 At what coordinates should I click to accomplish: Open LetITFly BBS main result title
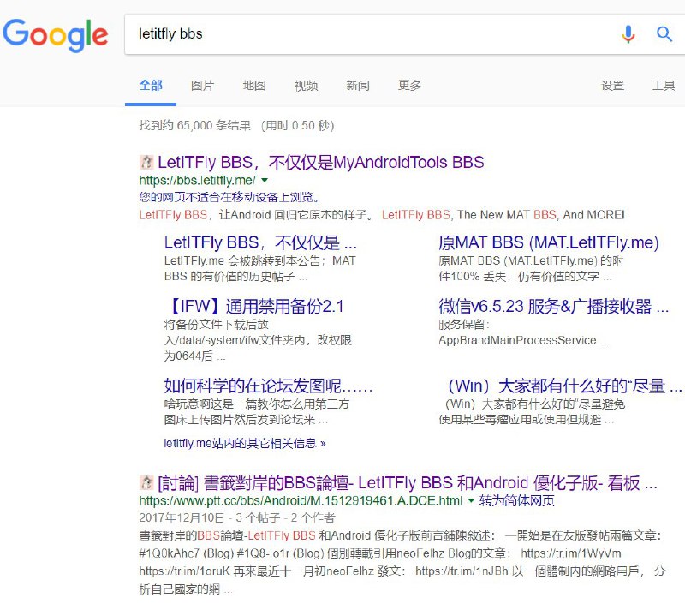click(x=320, y=162)
